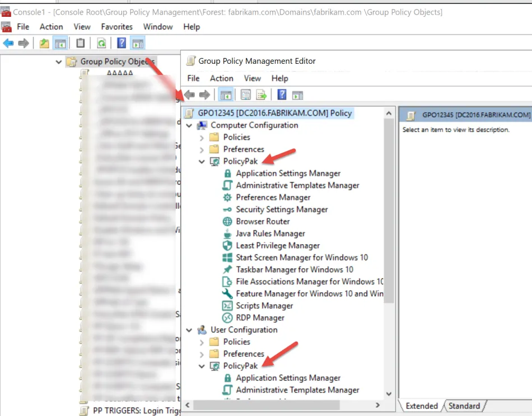Screen dimensions: 532x416
Task: Expand the Policies folder under Computer Configuration
Action: tap(202, 138)
